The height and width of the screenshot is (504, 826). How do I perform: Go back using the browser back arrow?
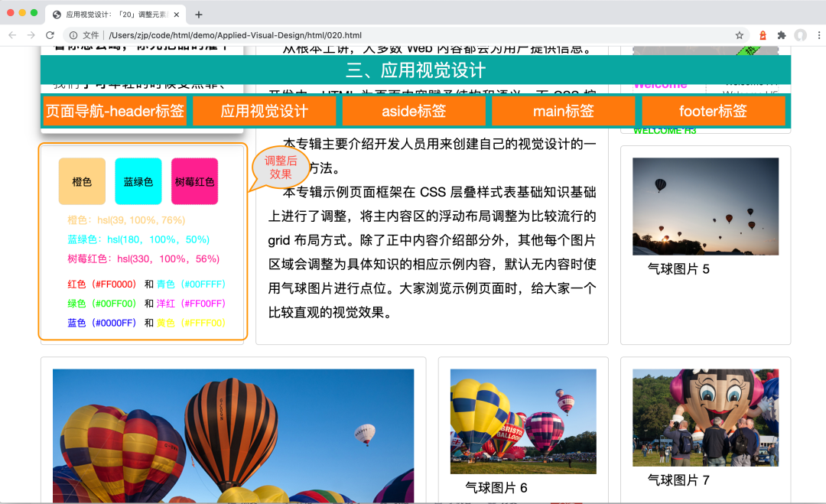[12, 35]
